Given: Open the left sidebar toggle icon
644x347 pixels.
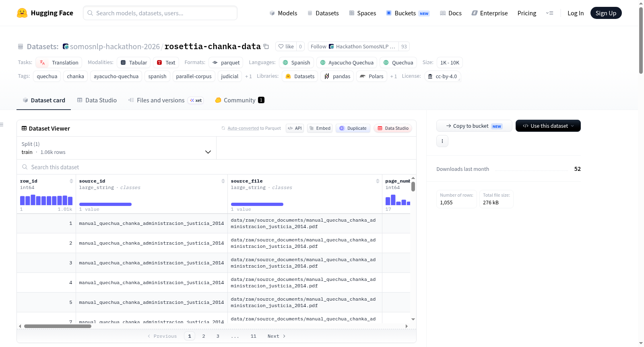Looking at the screenshot, I should (2, 125).
